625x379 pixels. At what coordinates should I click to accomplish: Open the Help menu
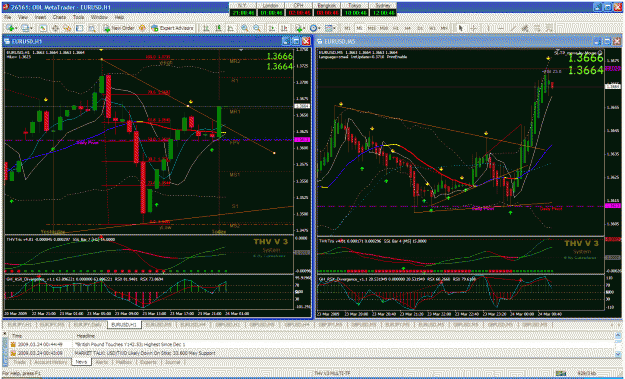pyautogui.click(x=119, y=18)
